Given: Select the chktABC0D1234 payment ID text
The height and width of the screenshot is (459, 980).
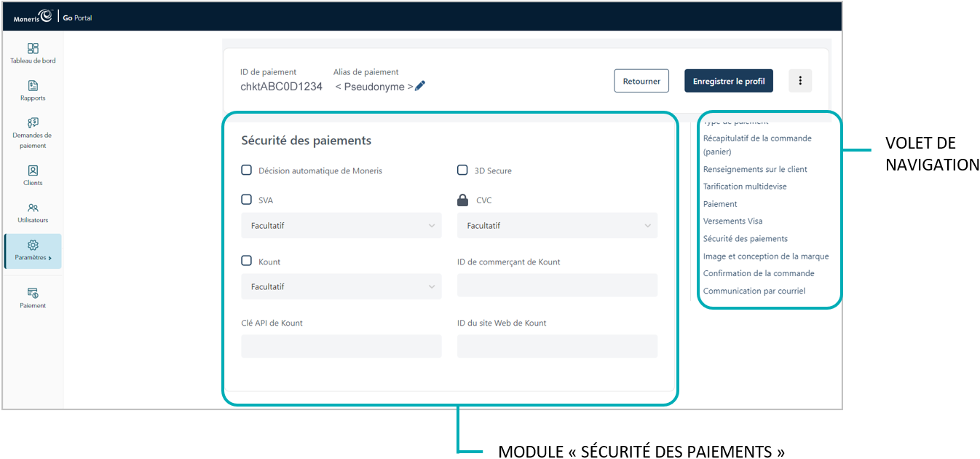Looking at the screenshot, I should coord(281,87).
